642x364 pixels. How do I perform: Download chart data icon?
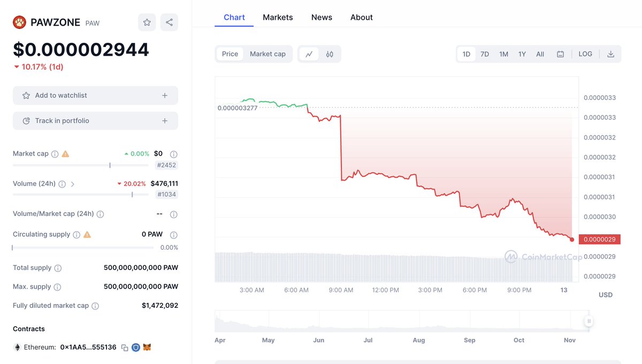point(610,54)
